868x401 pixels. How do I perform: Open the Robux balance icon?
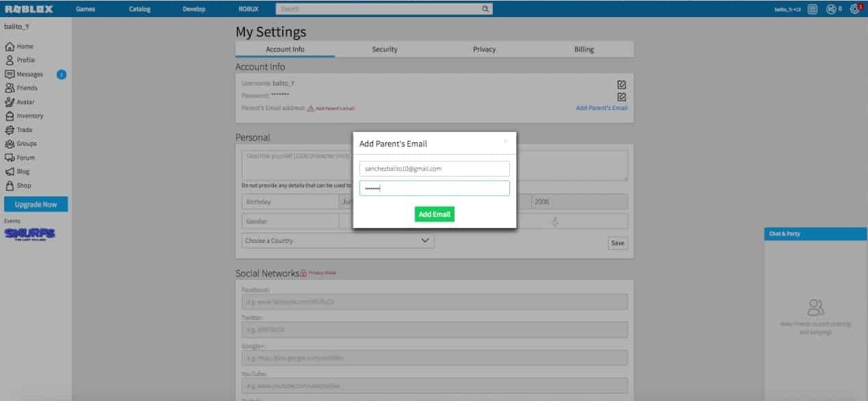pyautogui.click(x=831, y=9)
